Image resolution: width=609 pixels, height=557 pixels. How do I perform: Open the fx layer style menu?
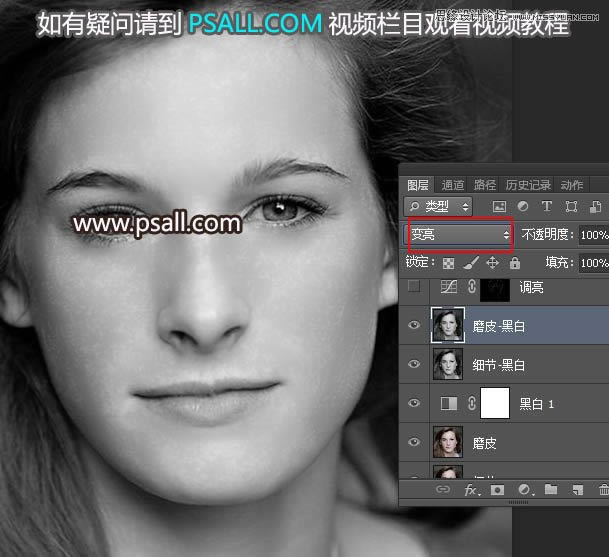(469, 490)
